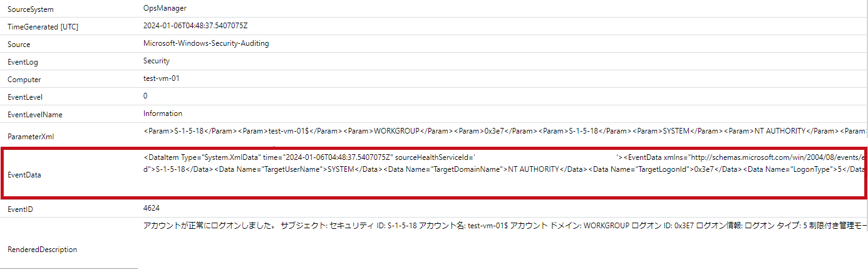Viewport: 868px width, 269px height.
Task: Click the test-vm-01 computer name
Action: (162, 78)
